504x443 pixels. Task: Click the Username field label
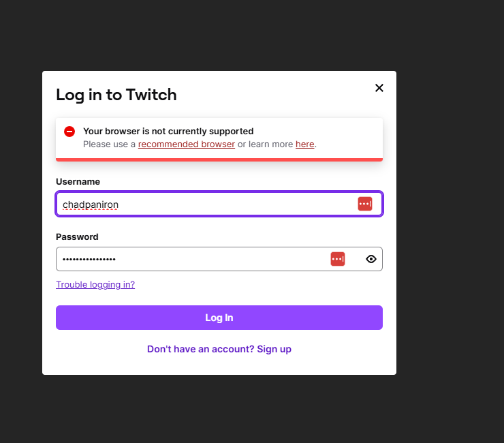tap(78, 182)
